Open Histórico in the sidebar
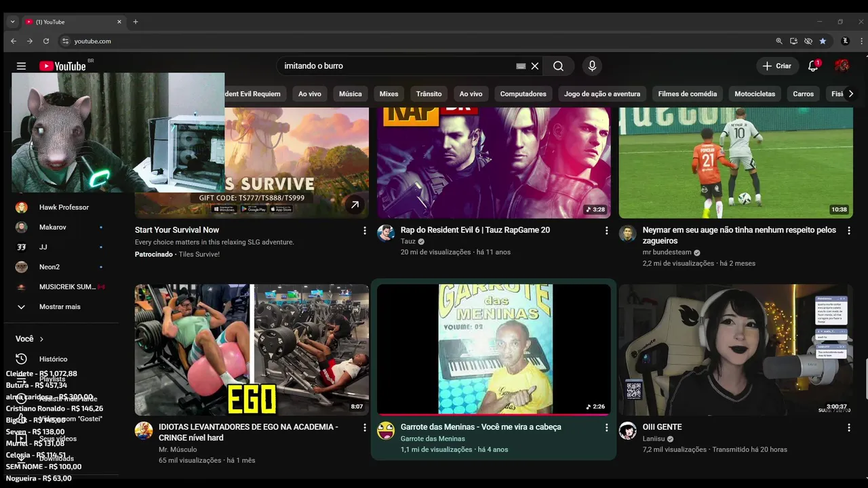Screen dimensions: 868x488 click(x=61, y=359)
